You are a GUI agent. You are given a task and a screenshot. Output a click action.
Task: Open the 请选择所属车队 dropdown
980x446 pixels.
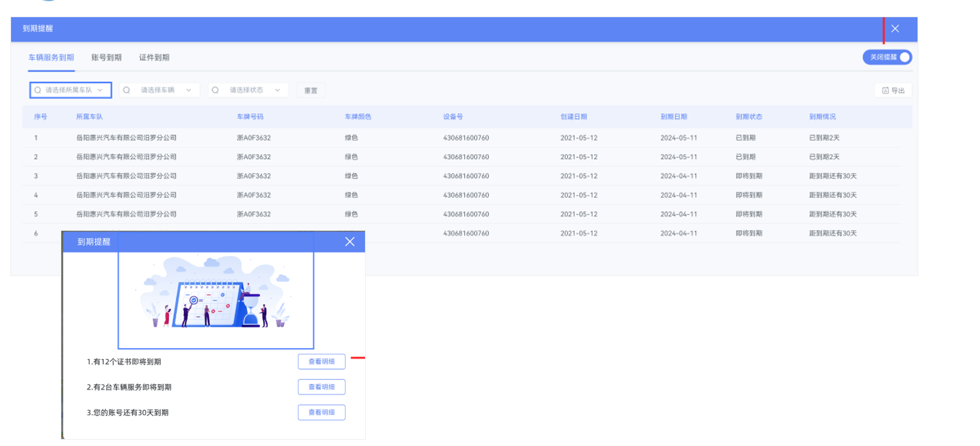(x=71, y=90)
